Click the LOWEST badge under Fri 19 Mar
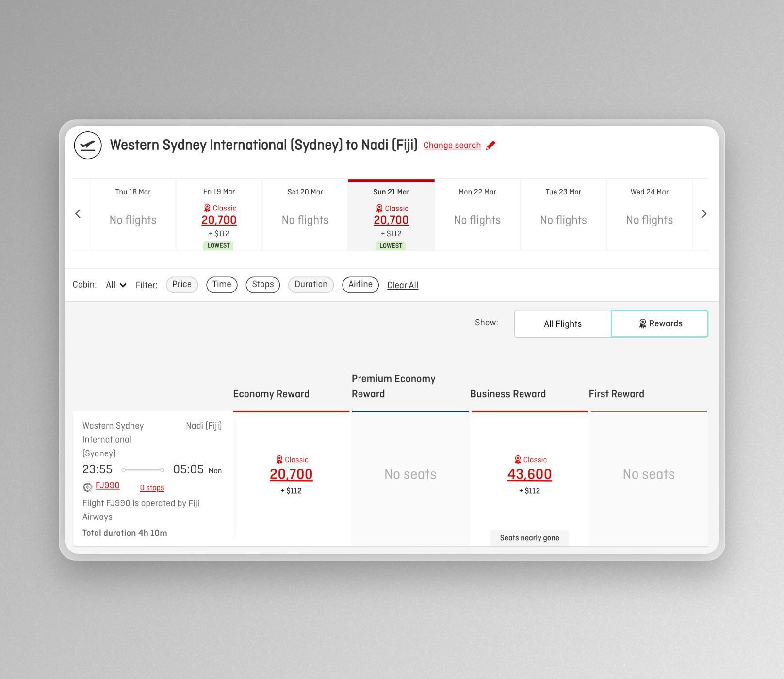The height and width of the screenshot is (679, 784). pos(219,245)
